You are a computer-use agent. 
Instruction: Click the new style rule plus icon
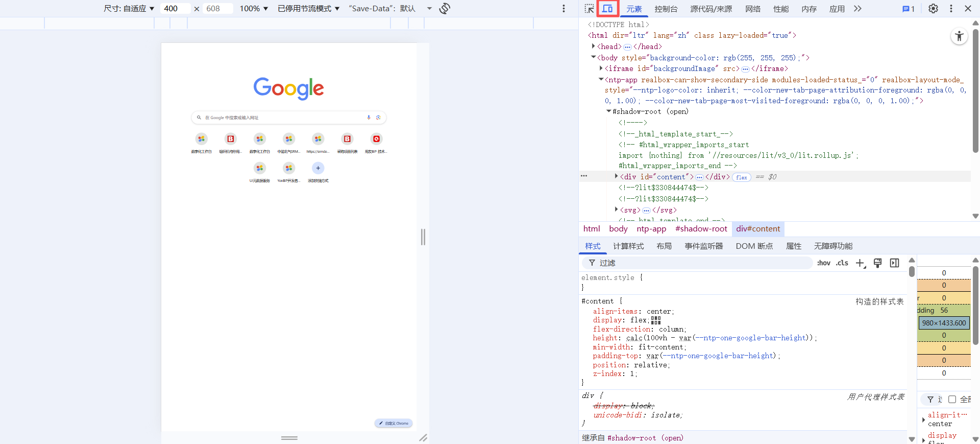(861, 263)
